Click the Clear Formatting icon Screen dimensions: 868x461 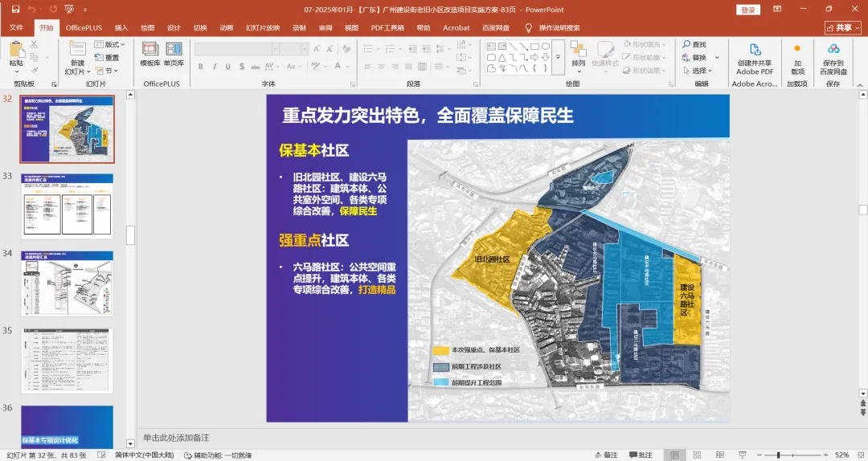pyautogui.click(x=346, y=49)
